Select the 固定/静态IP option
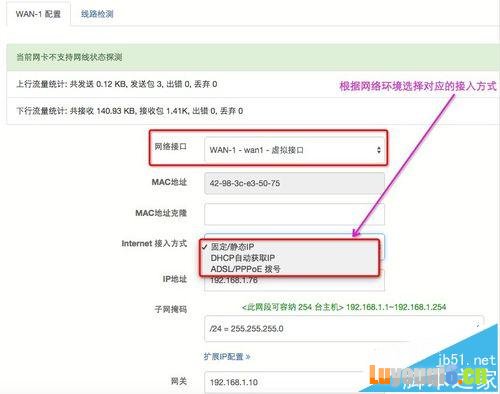 tap(232, 247)
